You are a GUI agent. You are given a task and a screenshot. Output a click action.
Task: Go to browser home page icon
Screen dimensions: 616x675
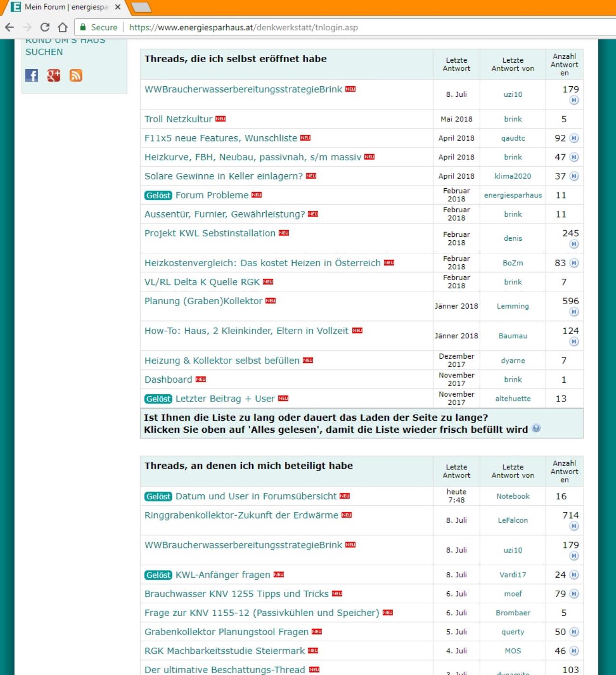point(63,27)
